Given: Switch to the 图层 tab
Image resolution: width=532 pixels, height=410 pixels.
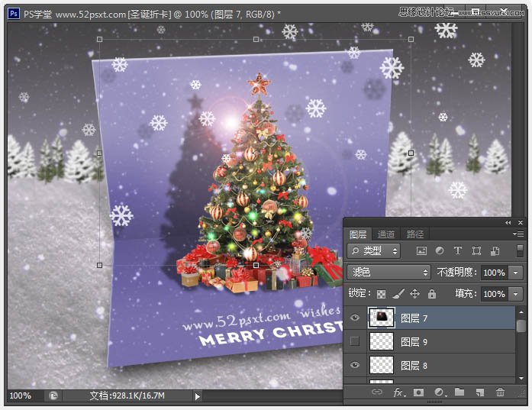Looking at the screenshot, I should click(358, 234).
